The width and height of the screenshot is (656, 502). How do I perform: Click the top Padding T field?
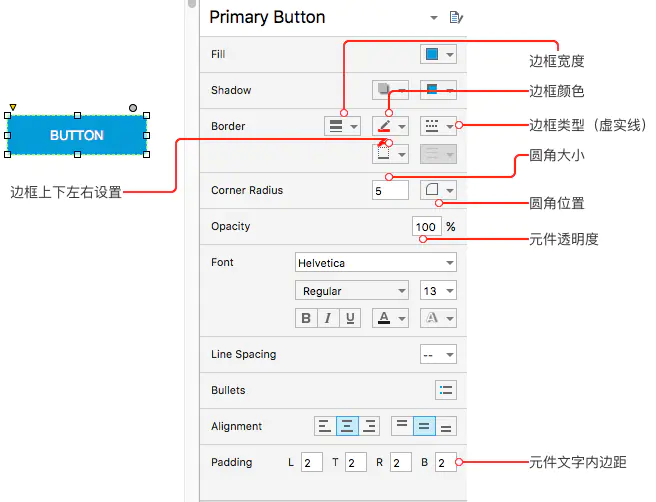tap(356, 462)
